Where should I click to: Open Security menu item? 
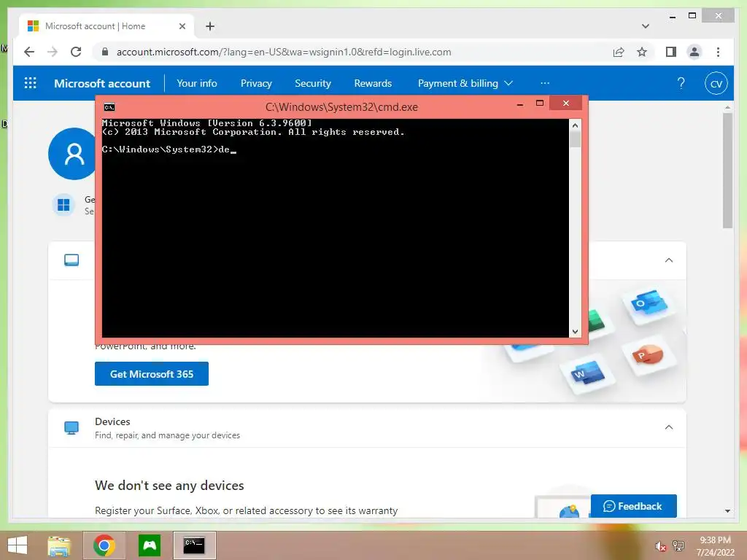point(312,83)
